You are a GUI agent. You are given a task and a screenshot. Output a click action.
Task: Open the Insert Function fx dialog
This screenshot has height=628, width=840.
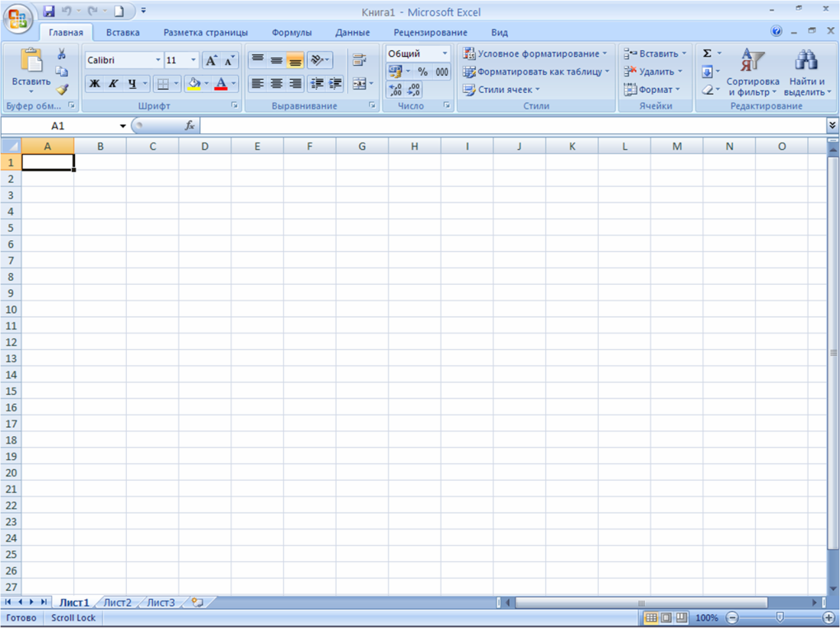tap(189, 126)
